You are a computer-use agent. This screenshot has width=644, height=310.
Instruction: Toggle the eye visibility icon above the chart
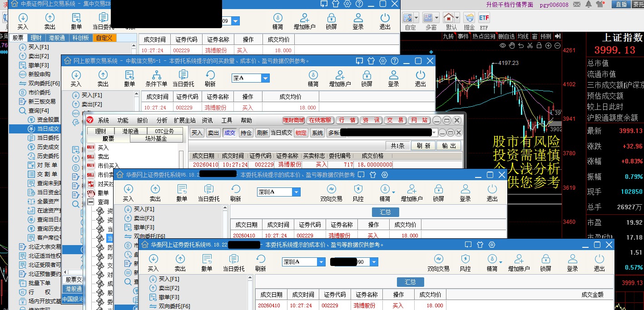[x=503, y=45]
